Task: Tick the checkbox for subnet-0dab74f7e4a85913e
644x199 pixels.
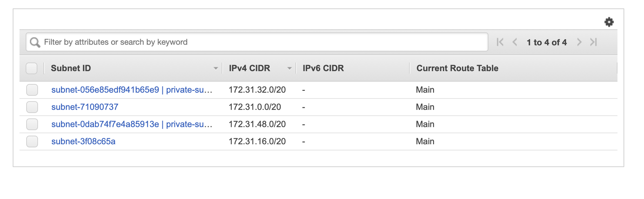Action: pos(32,124)
